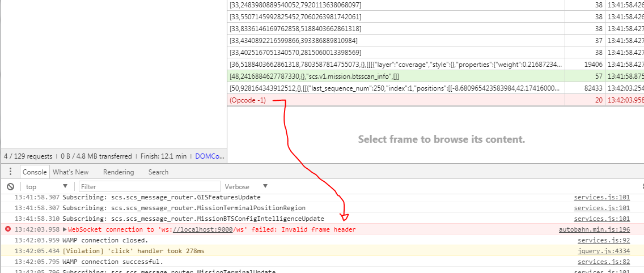Select the frame starting with [50,928164343912512
The height and width of the screenshot is (273, 644).
435,88
